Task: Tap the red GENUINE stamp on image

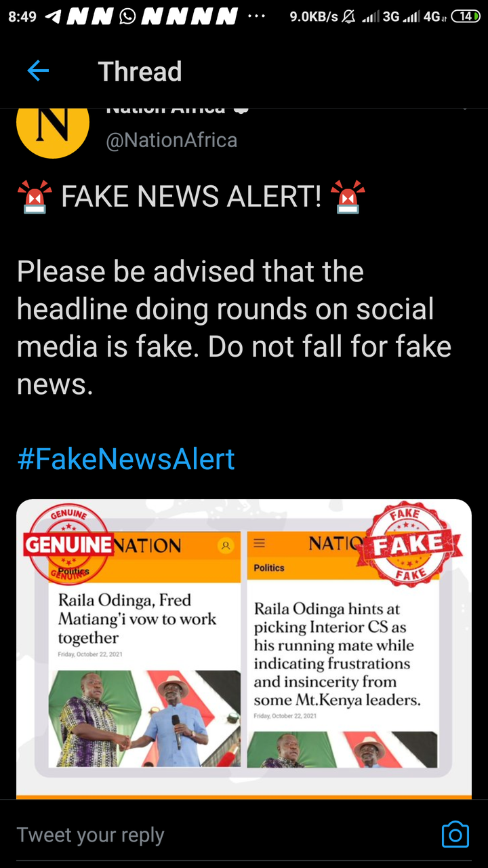Action: pyautogui.click(x=68, y=544)
